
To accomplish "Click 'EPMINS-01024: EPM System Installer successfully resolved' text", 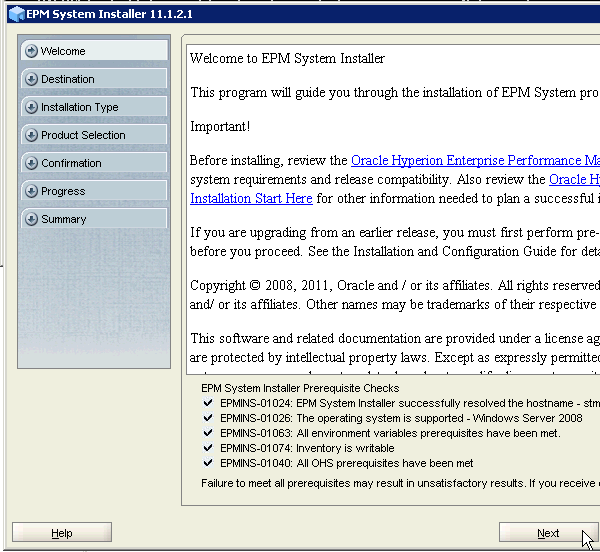I will 410,403.
